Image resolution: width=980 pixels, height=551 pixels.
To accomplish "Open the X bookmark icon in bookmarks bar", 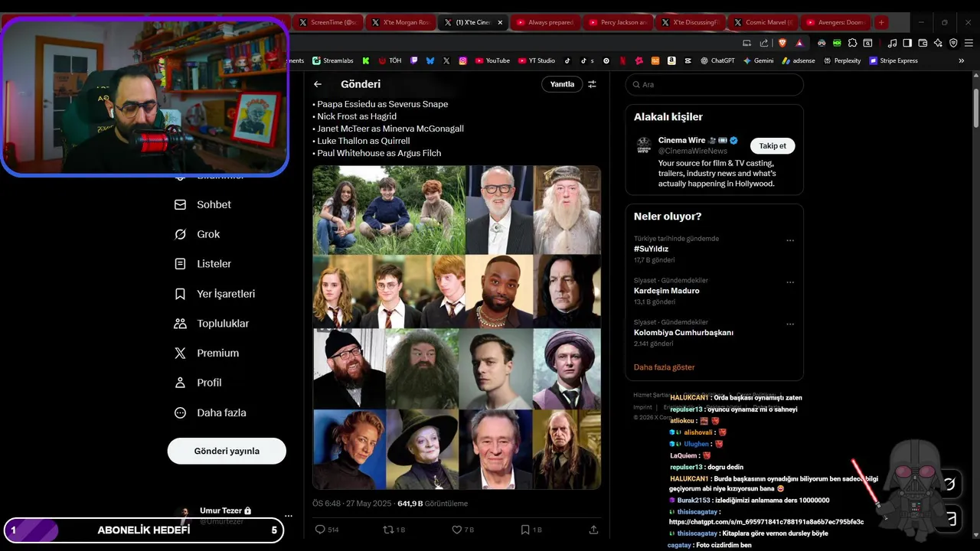I will click(x=446, y=60).
